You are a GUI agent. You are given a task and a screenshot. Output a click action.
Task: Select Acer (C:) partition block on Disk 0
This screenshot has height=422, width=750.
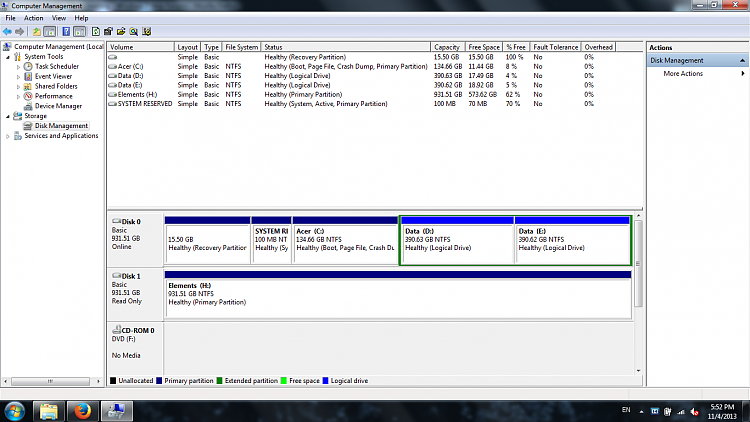click(345, 240)
